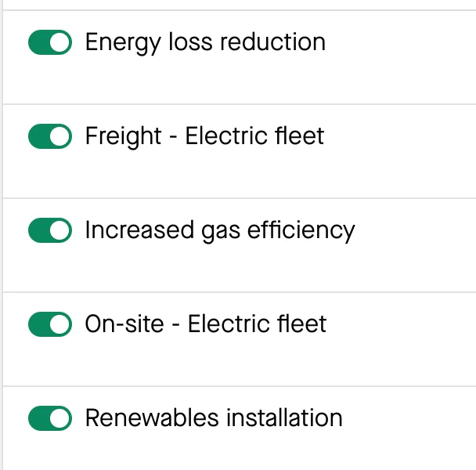Select the "Renewables installation" label text
The width and height of the screenshot is (476, 470).
[x=214, y=418]
